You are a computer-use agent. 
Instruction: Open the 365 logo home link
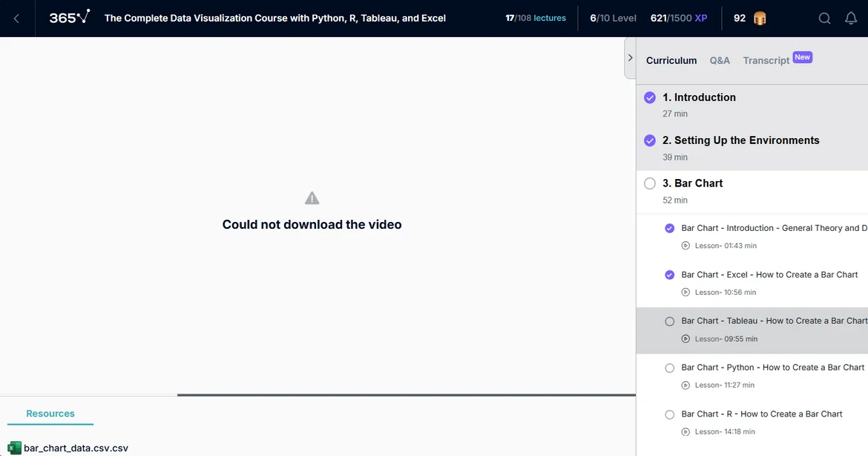(69, 18)
